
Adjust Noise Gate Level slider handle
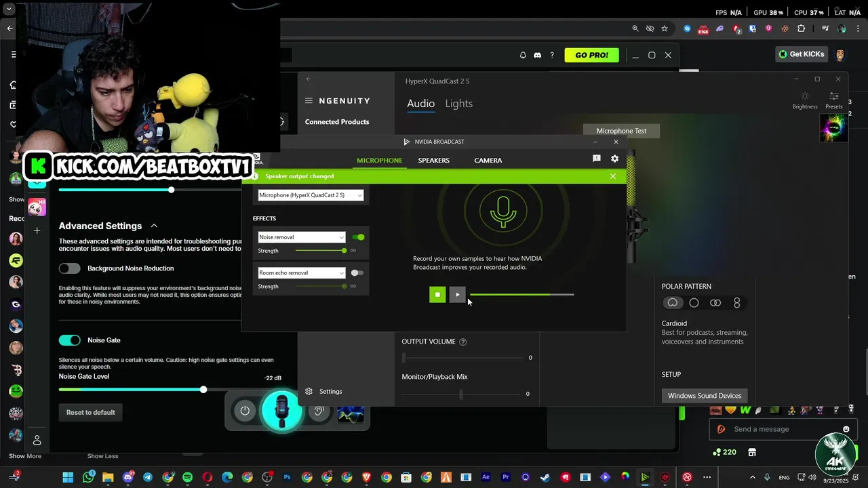click(x=203, y=390)
